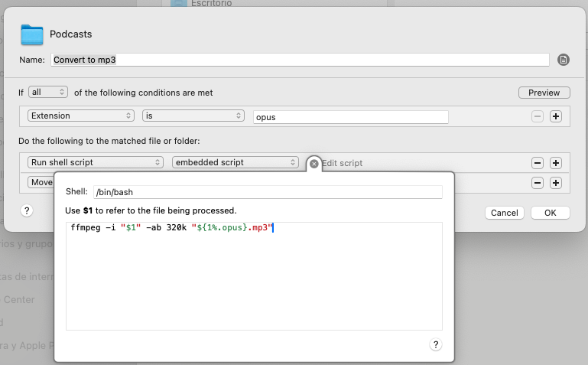Click the Preview button

pyautogui.click(x=544, y=93)
